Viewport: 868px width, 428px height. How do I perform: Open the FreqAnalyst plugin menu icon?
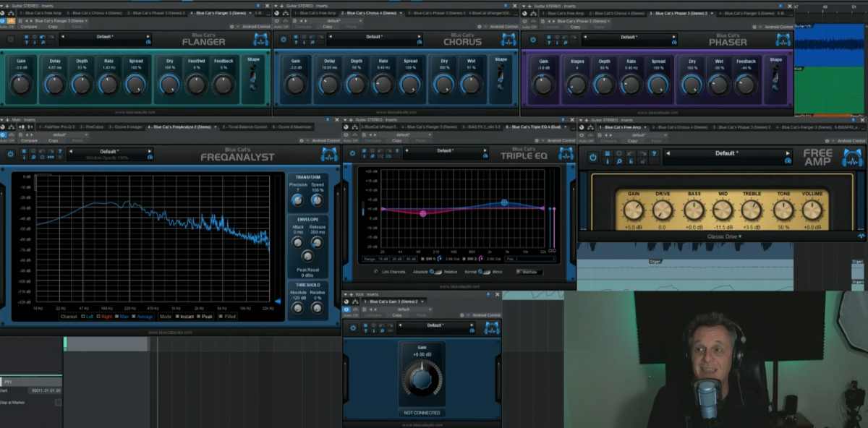coord(25,151)
